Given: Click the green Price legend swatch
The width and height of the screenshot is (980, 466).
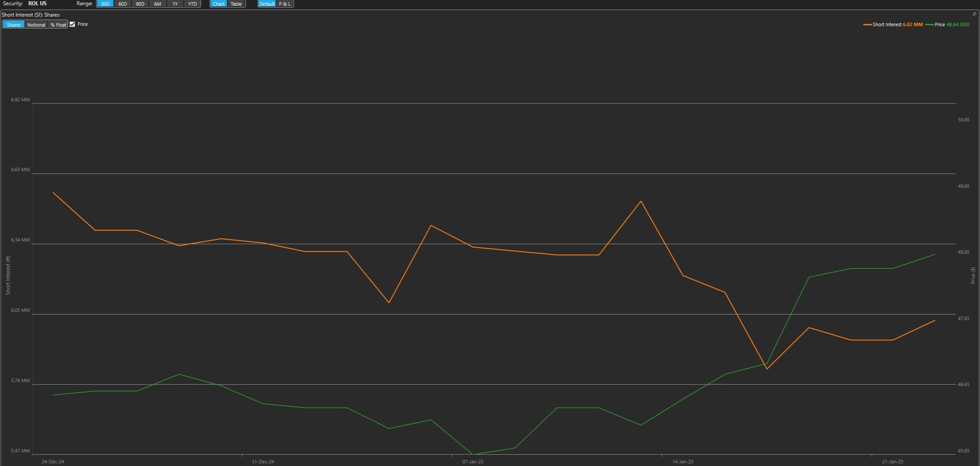Looking at the screenshot, I should pyautogui.click(x=929, y=24).
